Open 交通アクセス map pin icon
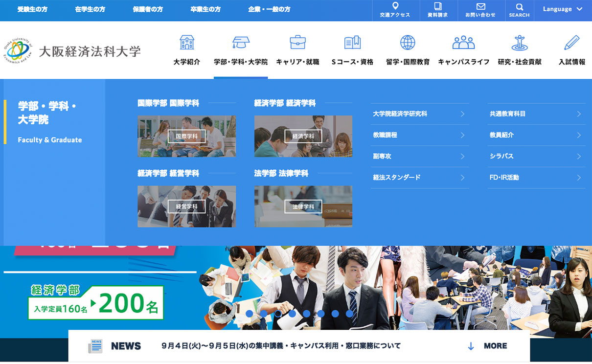Screen dimensions: 592x364 (x=395, y=6)
